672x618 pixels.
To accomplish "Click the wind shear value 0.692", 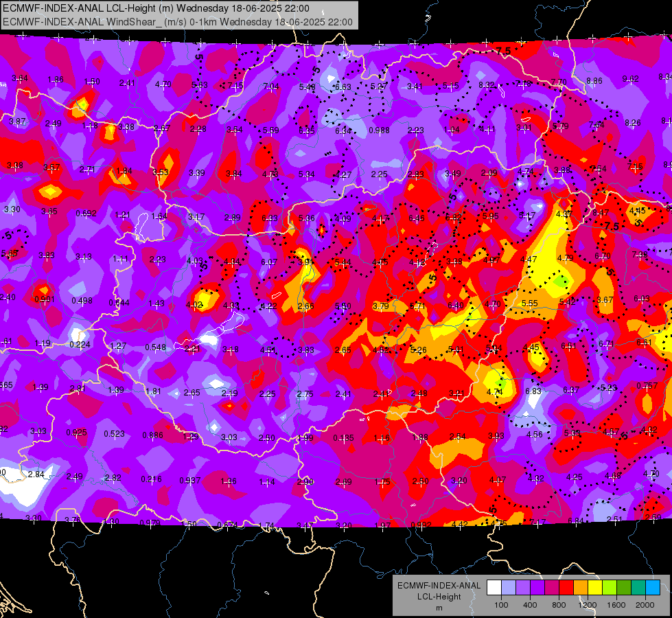I will [86, 213].
